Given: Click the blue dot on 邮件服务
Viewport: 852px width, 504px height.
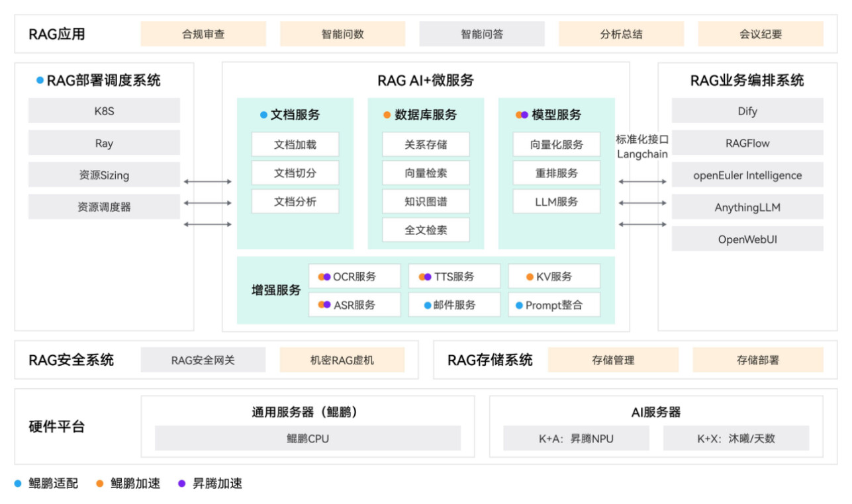Looking at the screenshot, I should [x=428, y=306].
